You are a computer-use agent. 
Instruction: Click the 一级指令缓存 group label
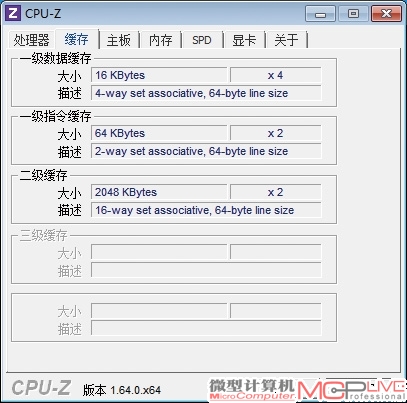pyautogui.click(x=55, y=117)
